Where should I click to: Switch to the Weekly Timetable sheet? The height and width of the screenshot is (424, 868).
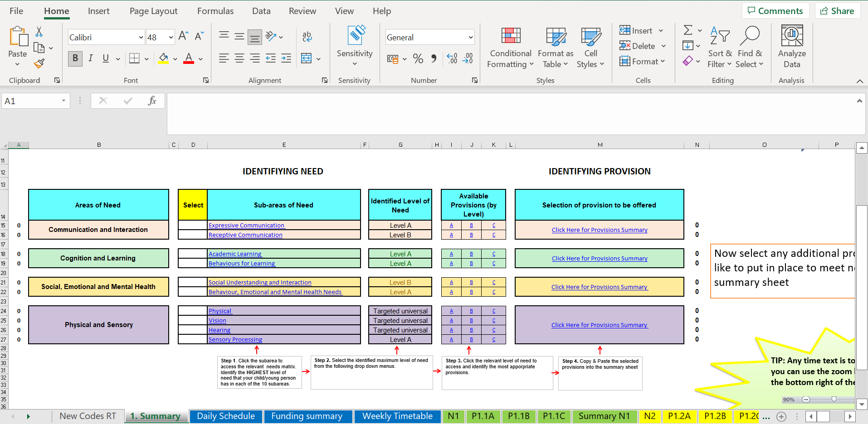[x=397, y=416]
